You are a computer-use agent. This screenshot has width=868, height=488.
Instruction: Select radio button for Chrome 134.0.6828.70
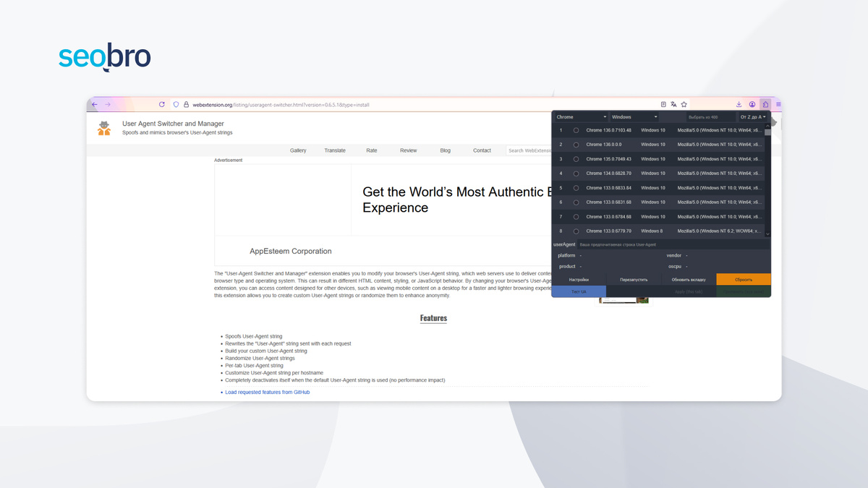pyautogui.click(x=576, y=174)
